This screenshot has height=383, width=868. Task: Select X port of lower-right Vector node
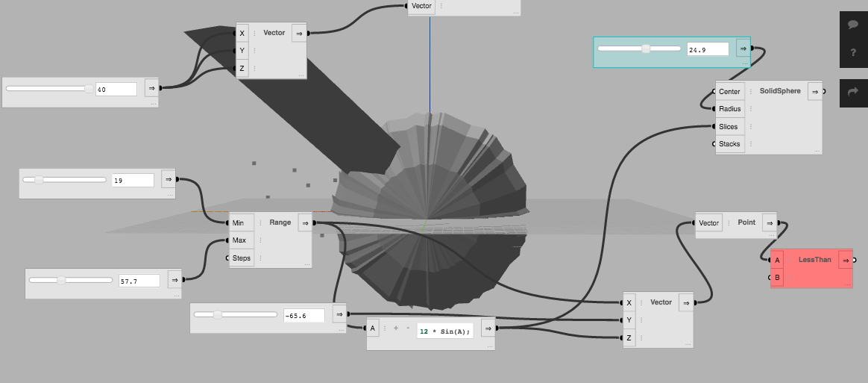point(629,302)
